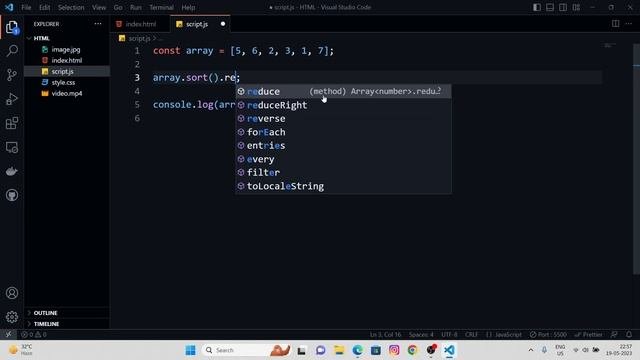Close the unsaved script.js tab via its dot
640x360 pixels.
[x=223, y=24]
